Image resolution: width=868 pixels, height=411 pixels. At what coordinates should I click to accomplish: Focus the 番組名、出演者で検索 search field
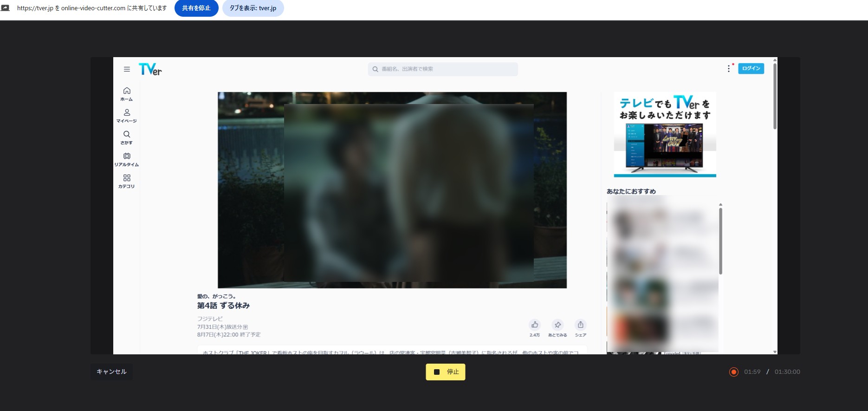click(x=443, y=69)
